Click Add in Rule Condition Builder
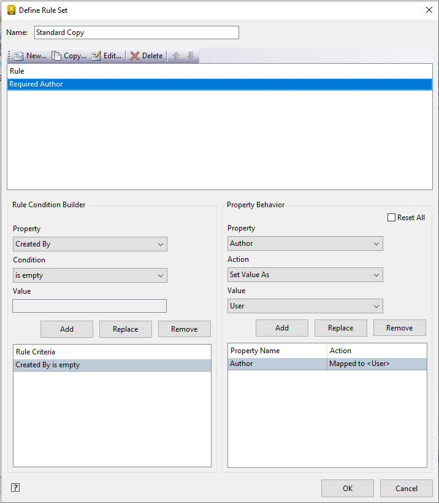Screen dimensions: 439x504 [x=67, y=329]
